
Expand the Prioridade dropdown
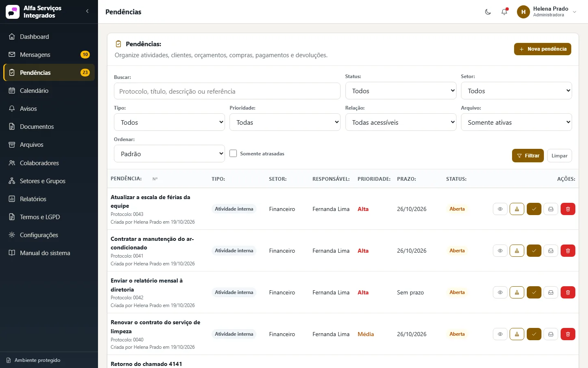pos(285,122)
